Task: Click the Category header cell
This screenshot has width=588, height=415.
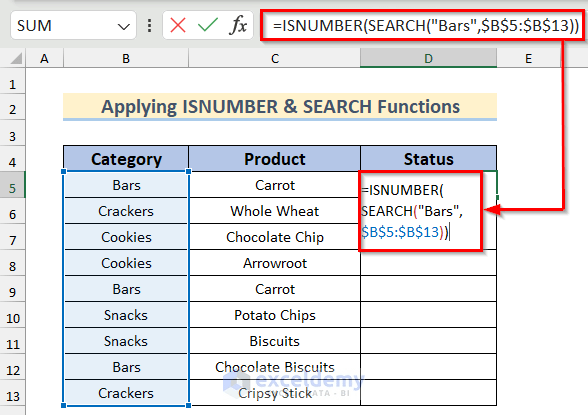Action: pos(126,159)
